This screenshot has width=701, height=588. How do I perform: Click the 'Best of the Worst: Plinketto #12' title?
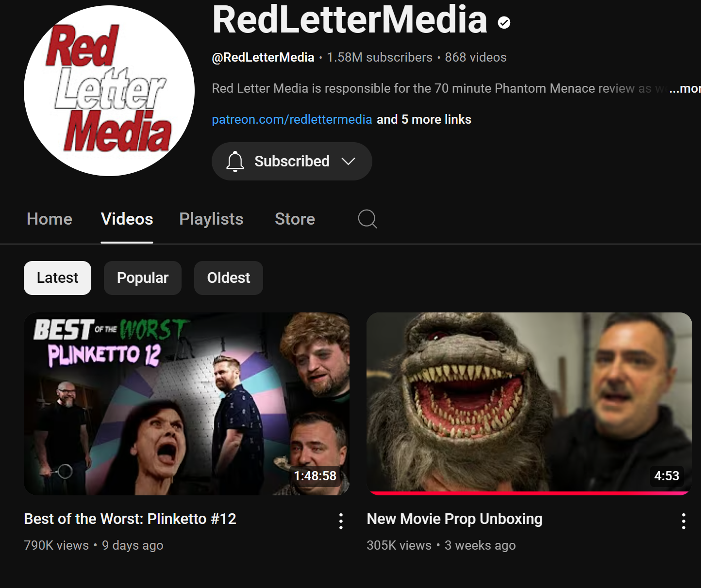(x=130, y=519)
